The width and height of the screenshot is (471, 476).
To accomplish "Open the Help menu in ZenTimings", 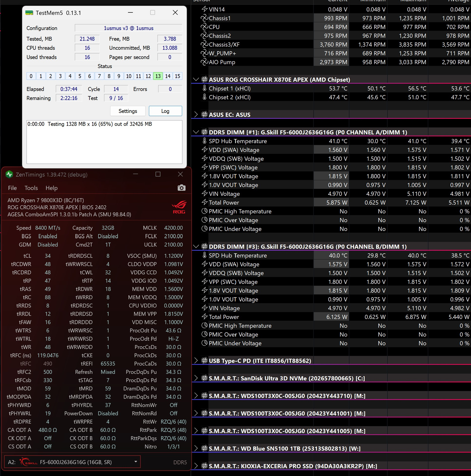I will pyautogui.click(x=51, y=188).
